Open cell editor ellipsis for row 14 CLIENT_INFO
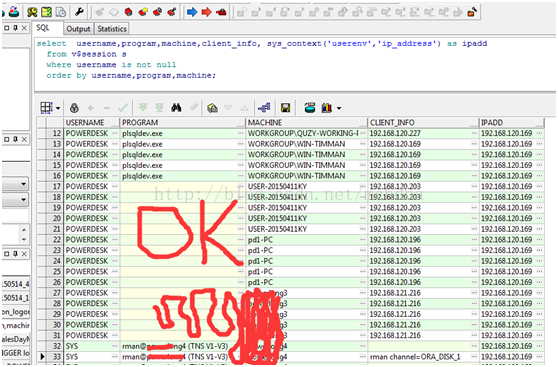 (474, 154)
